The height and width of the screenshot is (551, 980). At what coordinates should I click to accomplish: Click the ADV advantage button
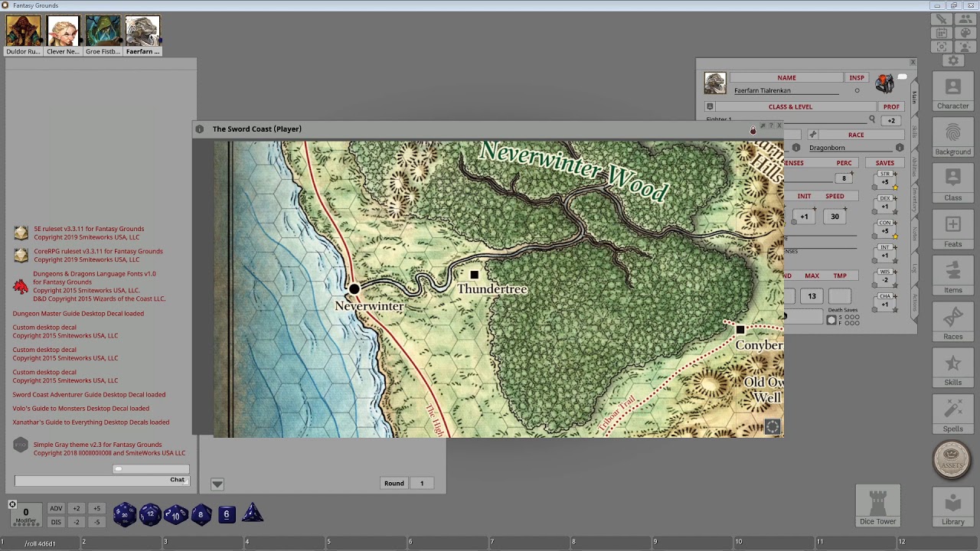coord(56,508)
